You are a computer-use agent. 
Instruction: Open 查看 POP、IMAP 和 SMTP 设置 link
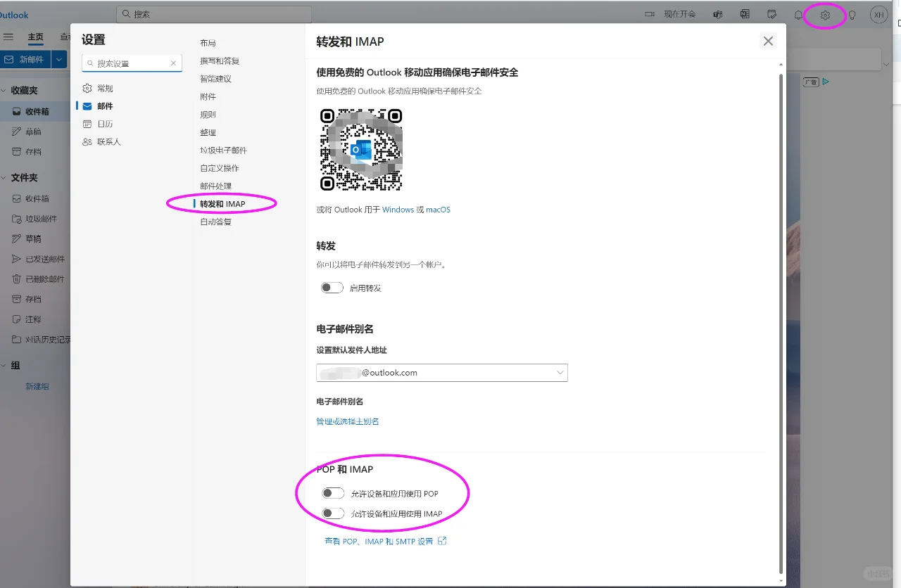[386, 541]
